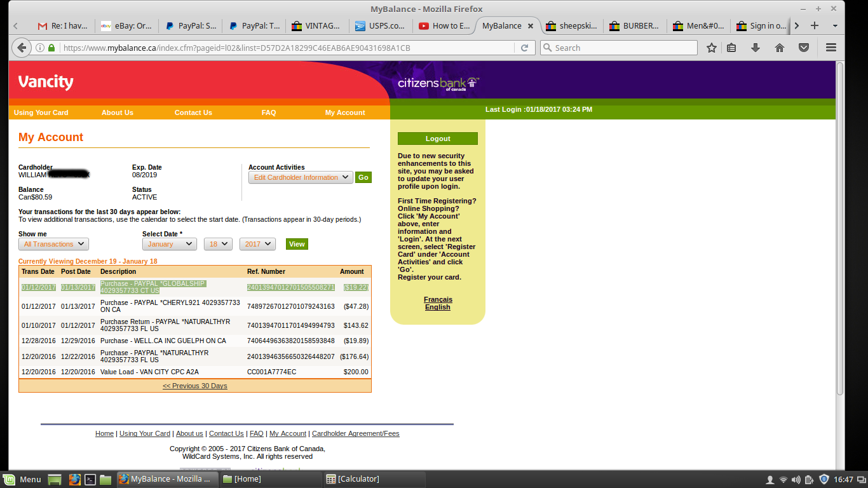Show bookmarks list icon in toolbar
The width and height of the screenshot is (868, 488).
(731, 48)
